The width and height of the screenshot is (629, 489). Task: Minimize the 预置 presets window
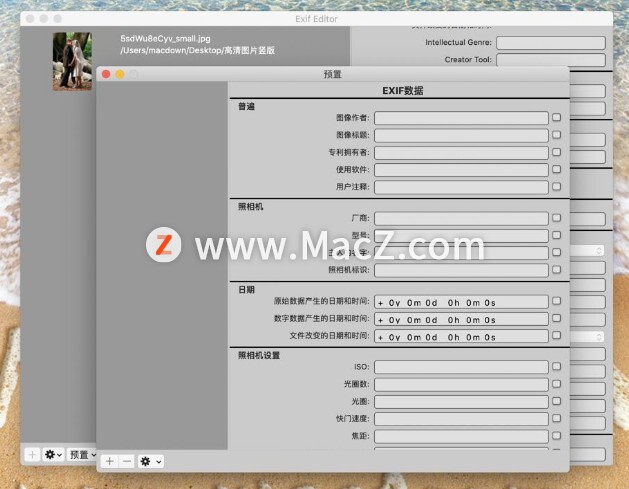[x=120, y=74]
